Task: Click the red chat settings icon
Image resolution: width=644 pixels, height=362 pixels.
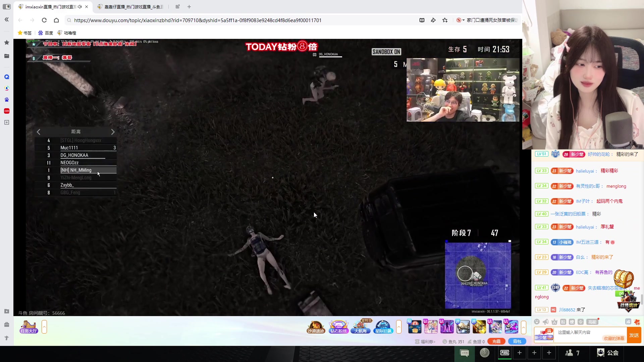Action: point(637,322)
